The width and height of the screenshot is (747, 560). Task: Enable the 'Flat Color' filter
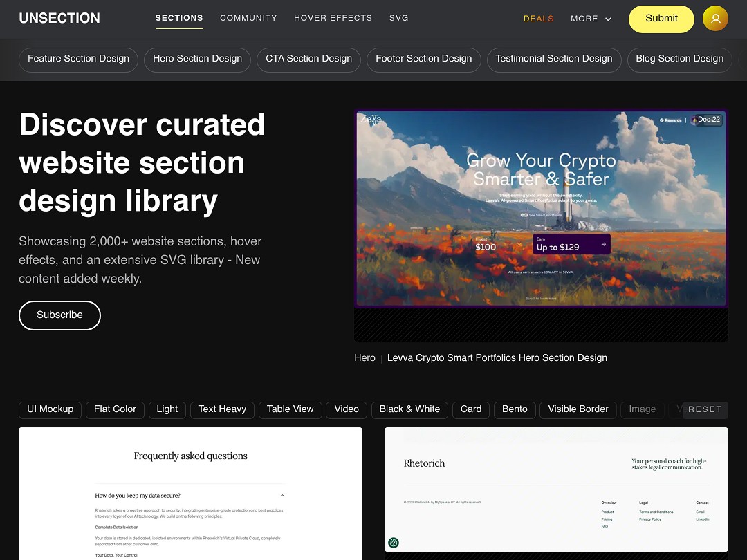[115, 409]
